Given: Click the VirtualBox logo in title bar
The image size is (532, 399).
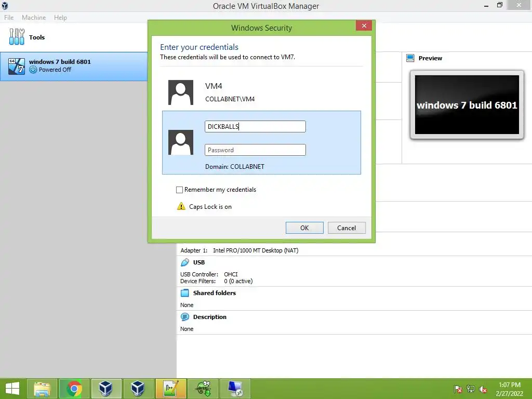Looking at the screenshot, I should click(x=5, y=5).
